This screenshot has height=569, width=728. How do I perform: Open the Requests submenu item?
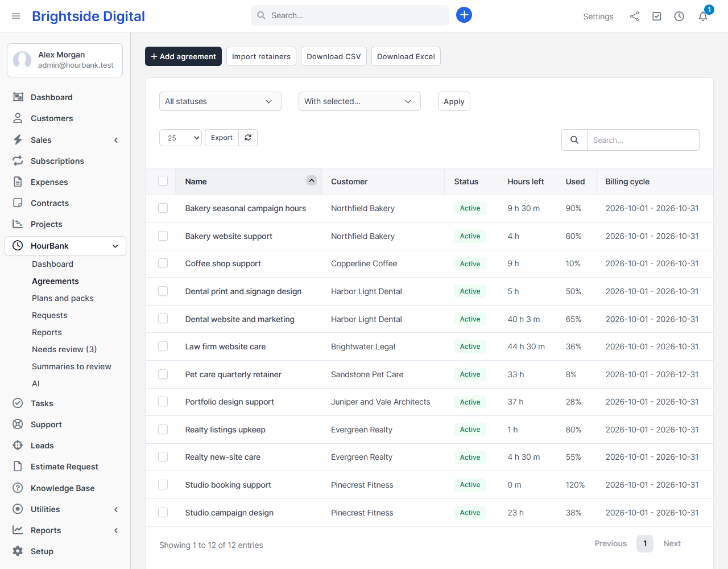[49, 315]
